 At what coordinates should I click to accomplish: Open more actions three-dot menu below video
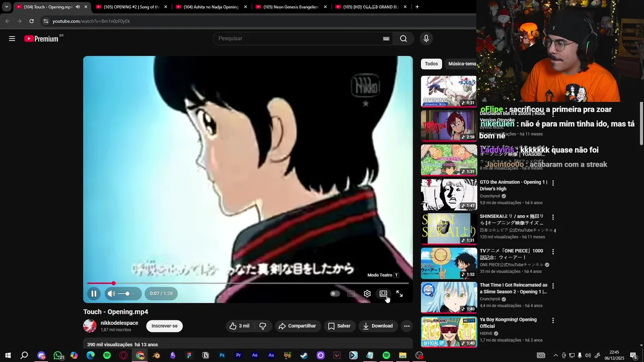tap(407, 326)
